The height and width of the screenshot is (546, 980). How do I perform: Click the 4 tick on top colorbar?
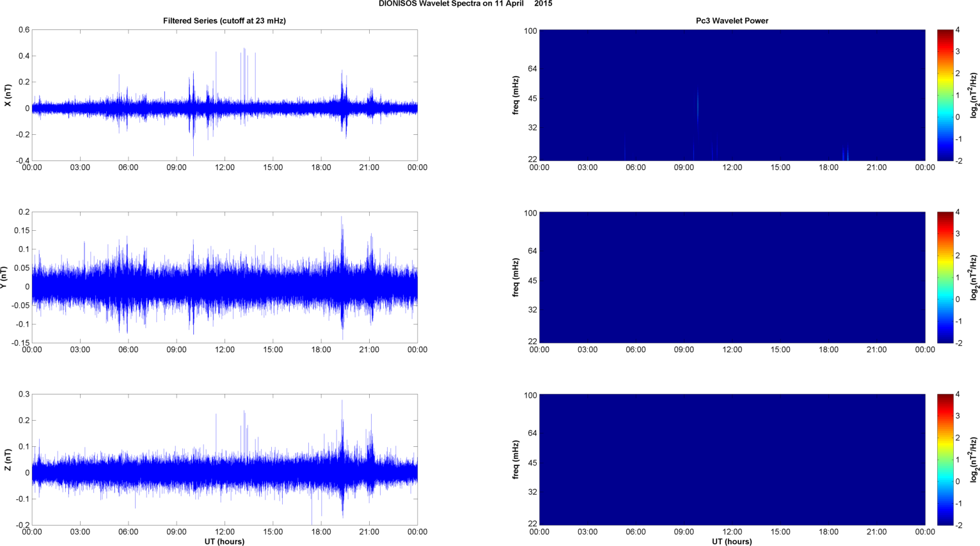[x=958, y=30]
